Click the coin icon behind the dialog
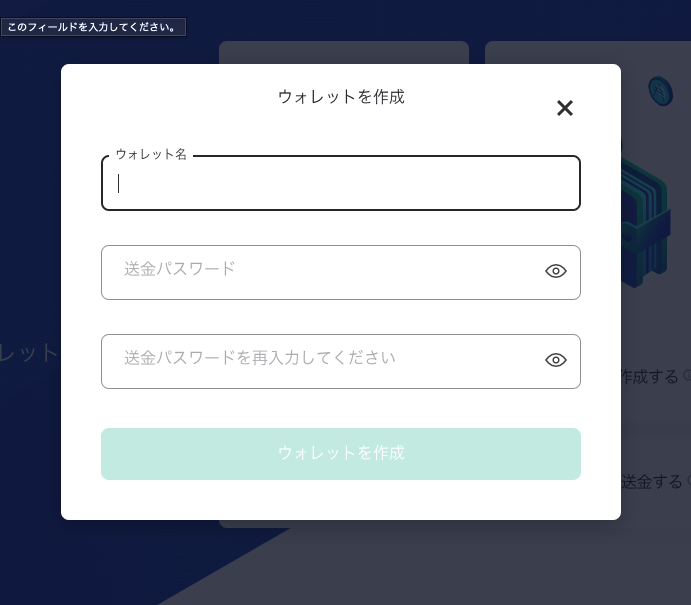The height and width of the screenshot is (605, 691). click(659, 92)
